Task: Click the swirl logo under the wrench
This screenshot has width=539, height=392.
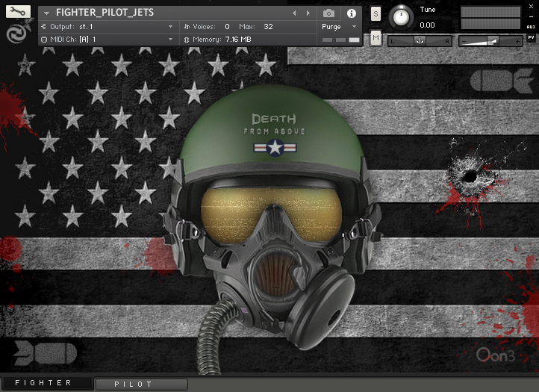Action: [x=16, y=34]
